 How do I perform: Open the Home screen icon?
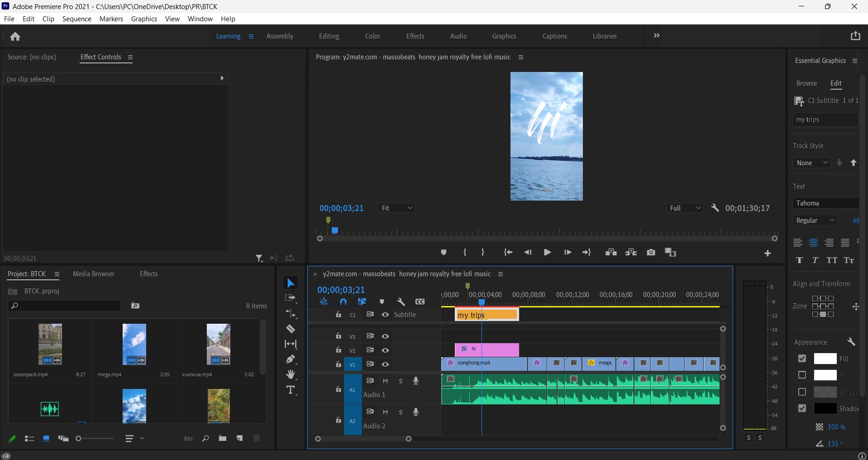15,36
